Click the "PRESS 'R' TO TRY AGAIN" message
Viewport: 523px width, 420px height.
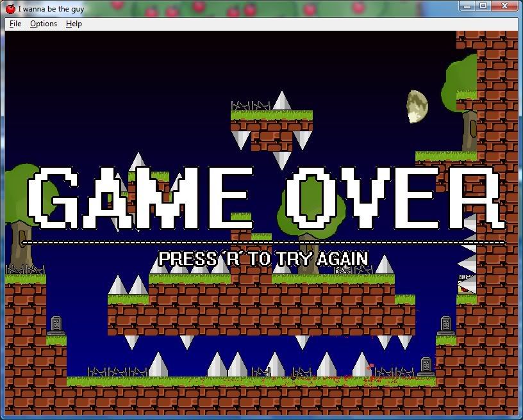coord(263,259)
